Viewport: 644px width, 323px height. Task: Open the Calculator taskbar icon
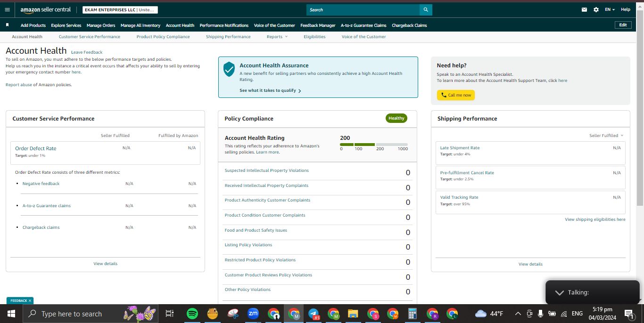click(413, 314)
